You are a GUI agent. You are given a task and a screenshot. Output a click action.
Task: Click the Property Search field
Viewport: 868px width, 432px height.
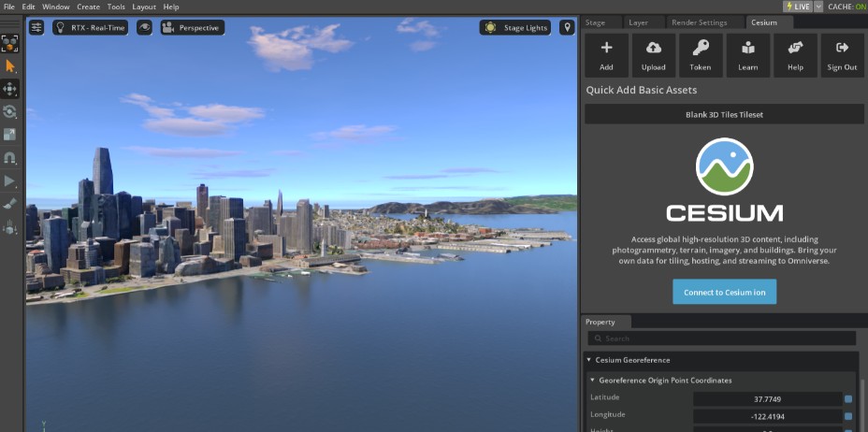[x=722, y=338]
